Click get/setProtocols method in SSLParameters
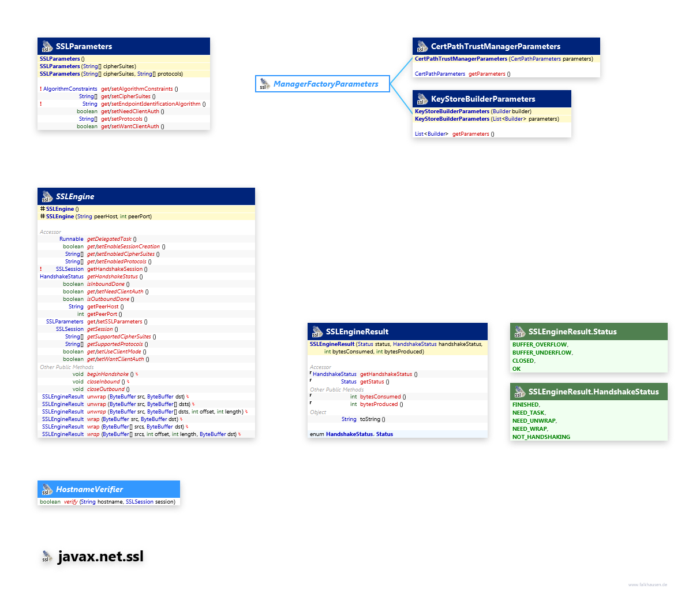The height and width of the screenshot is (611, 700). 122,119
